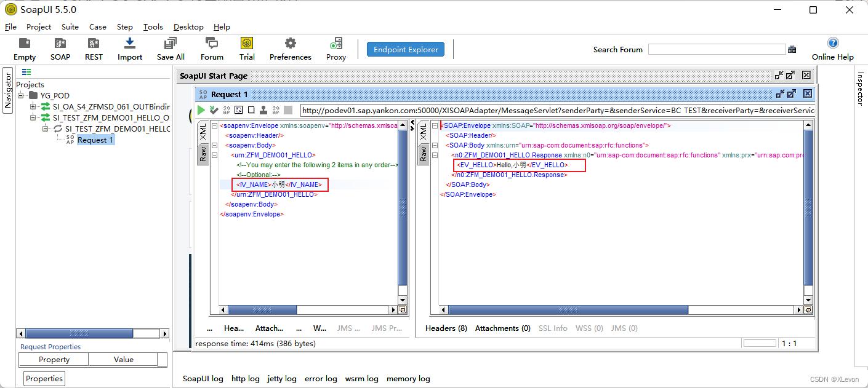
Task: Open the error log
Action: click(321, 378)
